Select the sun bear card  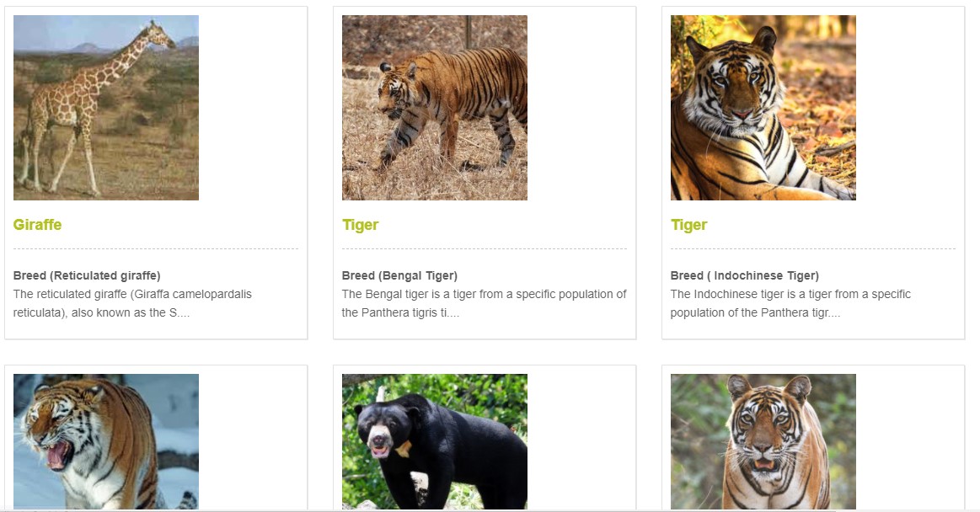(x=486, y=438)
